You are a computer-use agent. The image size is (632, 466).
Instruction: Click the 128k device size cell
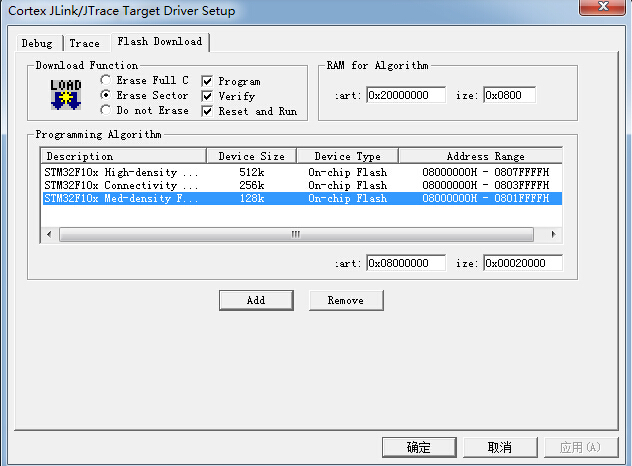tap(252, 198)
